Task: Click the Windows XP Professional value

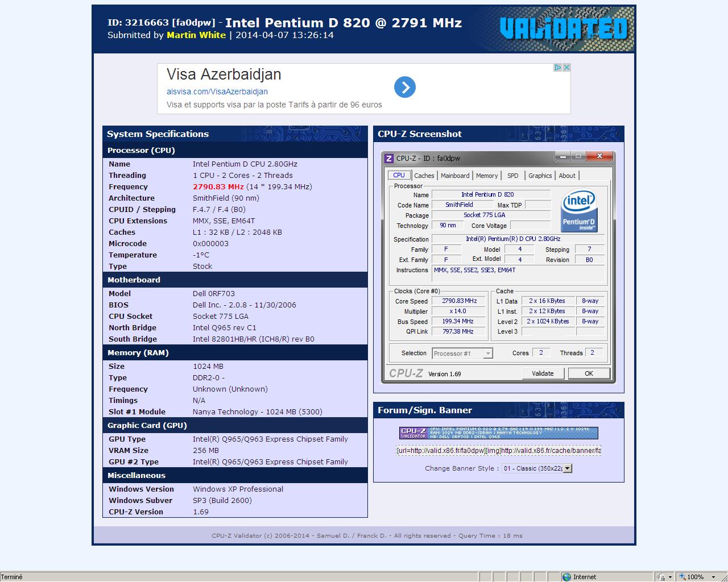Action: (x=238, y=489)
